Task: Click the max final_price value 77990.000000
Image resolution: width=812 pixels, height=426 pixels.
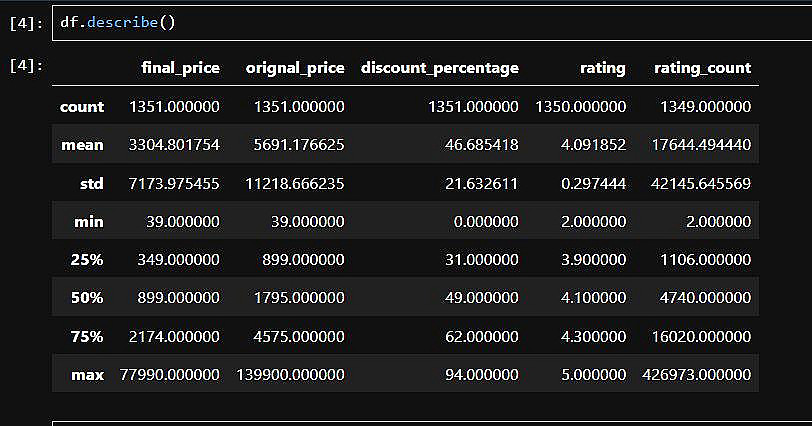Action: point(174,374)
